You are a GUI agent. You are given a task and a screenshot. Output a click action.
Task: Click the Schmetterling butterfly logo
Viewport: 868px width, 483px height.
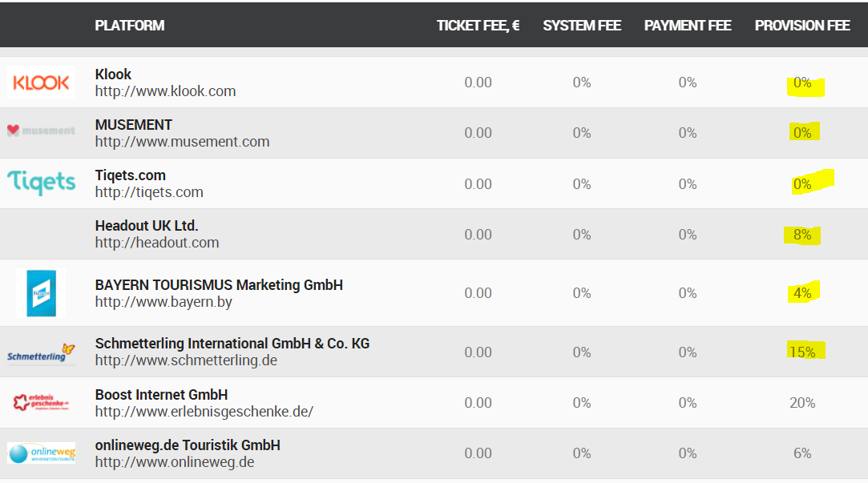click(x=41, y=353)
